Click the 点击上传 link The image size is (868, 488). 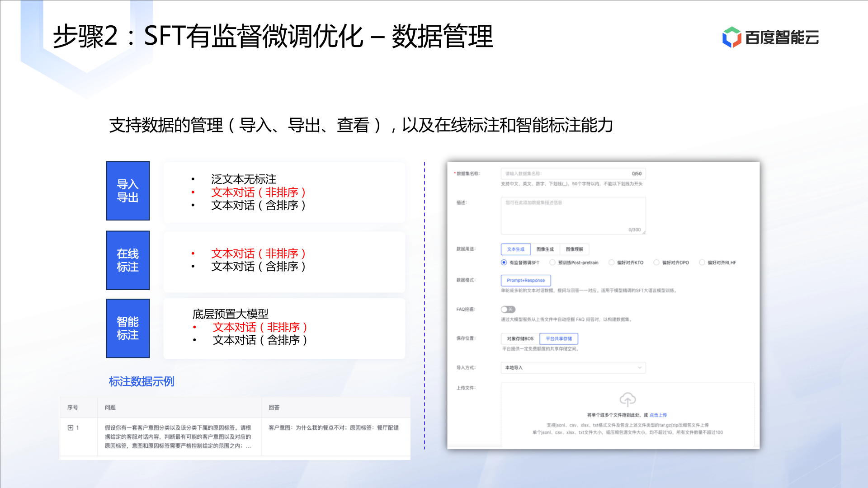click(x=658, y=415)
